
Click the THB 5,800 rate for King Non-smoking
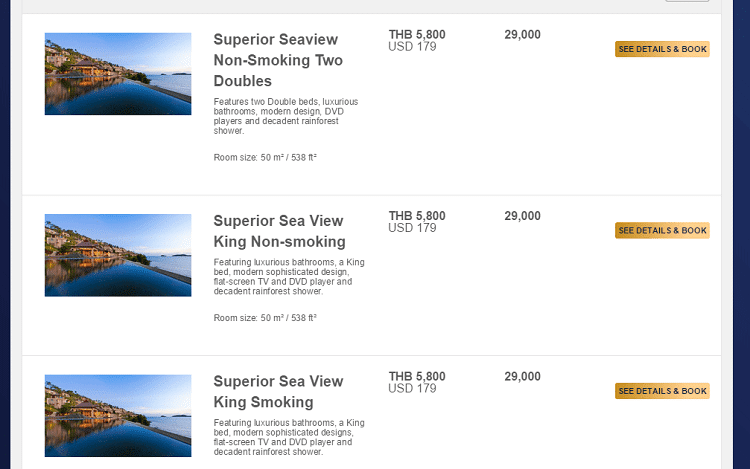coord(417,216)
